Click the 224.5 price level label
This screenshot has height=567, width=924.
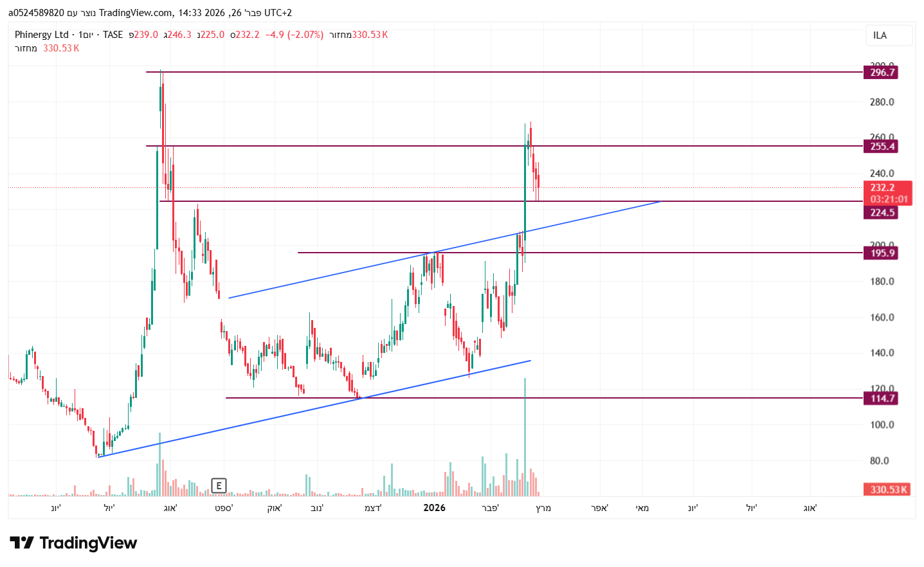[x=882, y=213]
